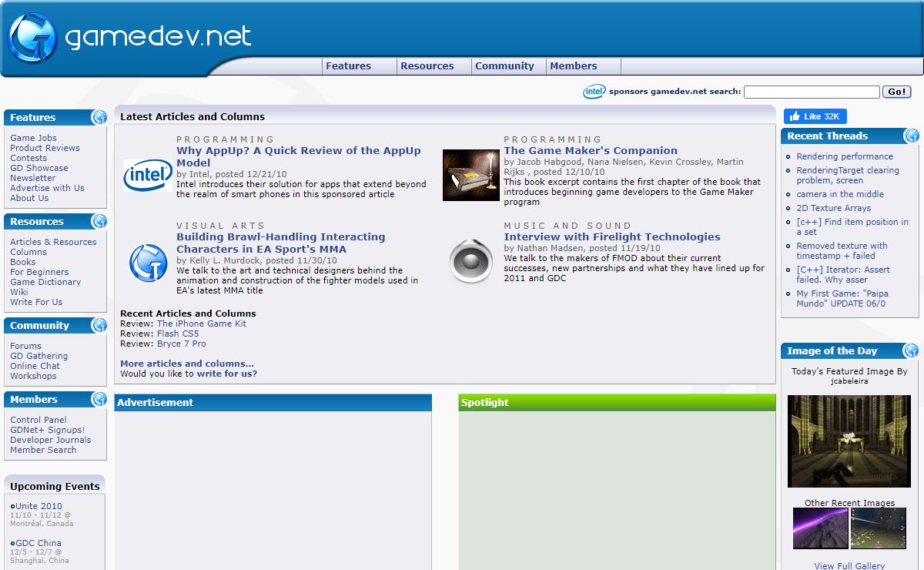Click the Intel sponsor logo near search
The height and width of the screenshot is (570, 924).
tap(594, 92)
